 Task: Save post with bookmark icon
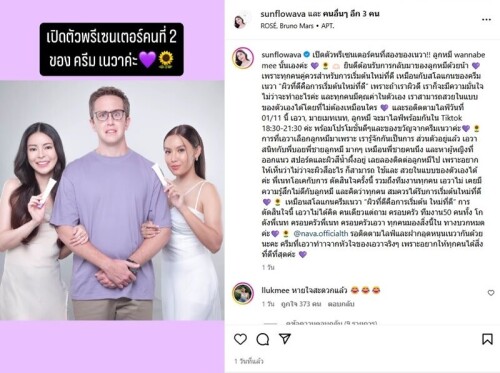pyautogui.click(x=487, y=339)
